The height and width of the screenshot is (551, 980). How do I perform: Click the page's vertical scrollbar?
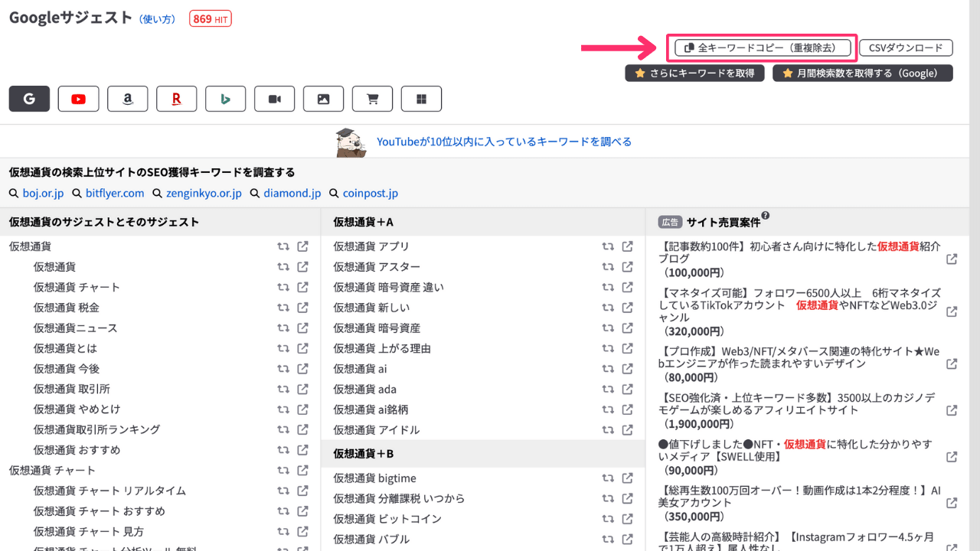click(x=974, y=275)
